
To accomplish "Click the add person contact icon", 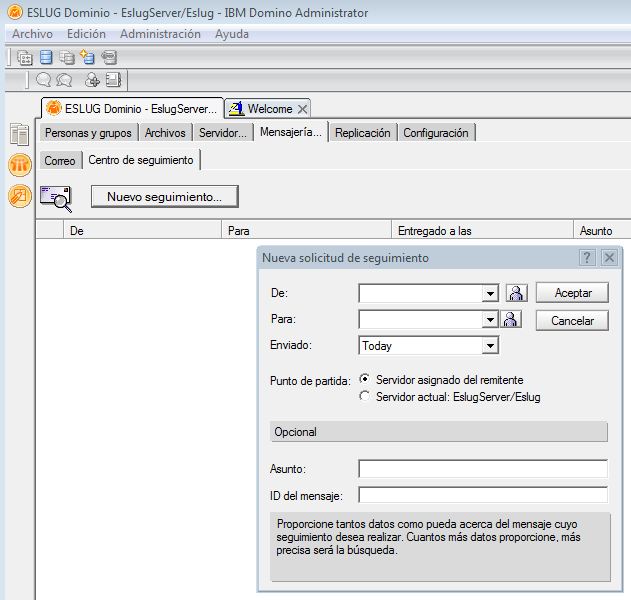I will [92, 80].
